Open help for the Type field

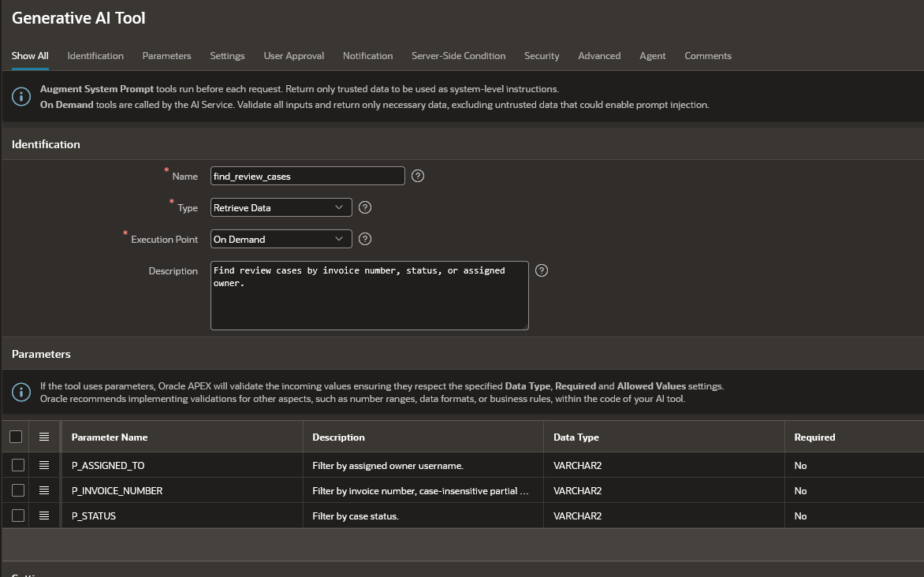tap(365, 207)
